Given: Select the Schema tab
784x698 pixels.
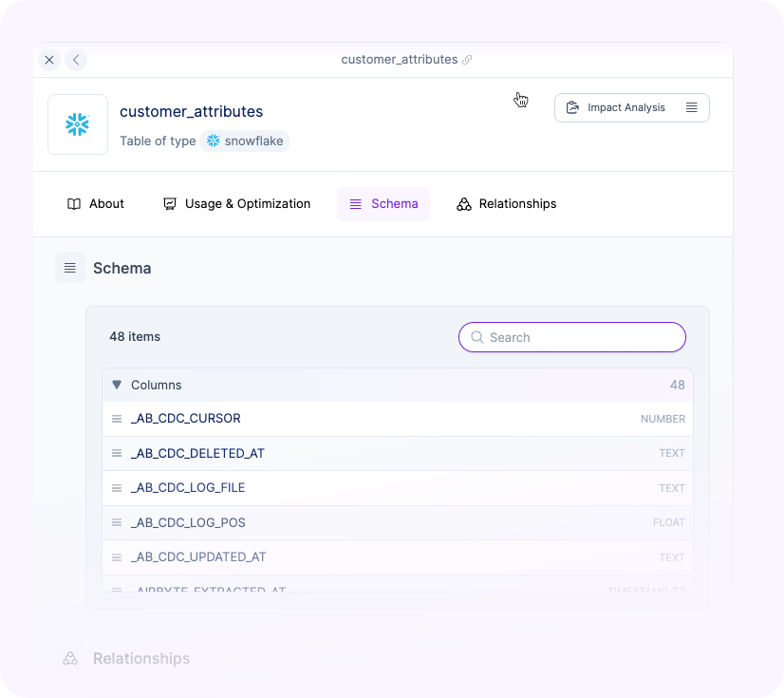Looking at the screenshot, I should pyautogui.click(x=383, y=204).
